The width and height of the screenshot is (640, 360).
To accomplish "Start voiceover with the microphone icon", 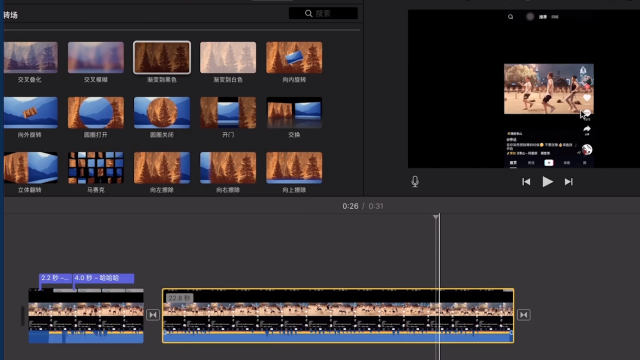I will pos(415,182).
